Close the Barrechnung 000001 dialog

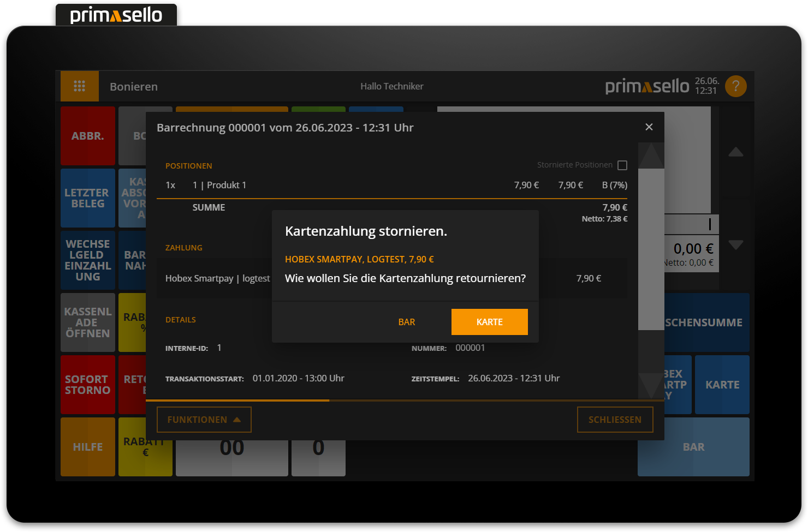(649, 127)
